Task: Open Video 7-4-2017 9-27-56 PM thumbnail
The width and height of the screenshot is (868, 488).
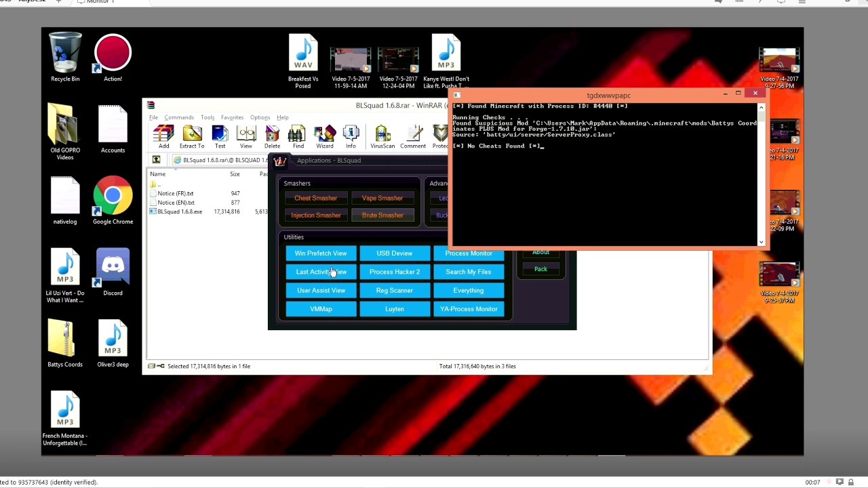Action: coord(778,68)
